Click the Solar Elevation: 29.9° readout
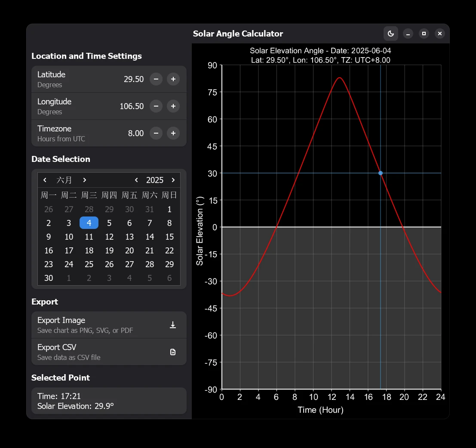 coord(76,406)
